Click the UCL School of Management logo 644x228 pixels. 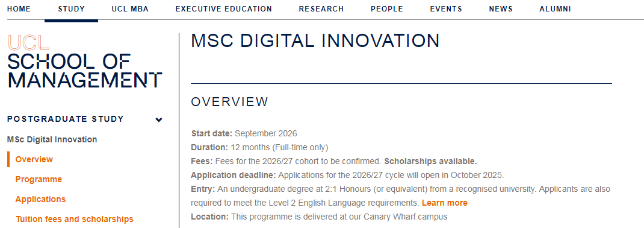85,62
